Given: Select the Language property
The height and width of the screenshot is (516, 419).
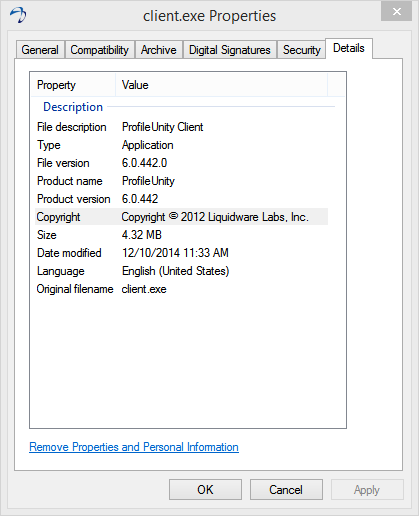Looking at the screenshot, I should point(61,271).
